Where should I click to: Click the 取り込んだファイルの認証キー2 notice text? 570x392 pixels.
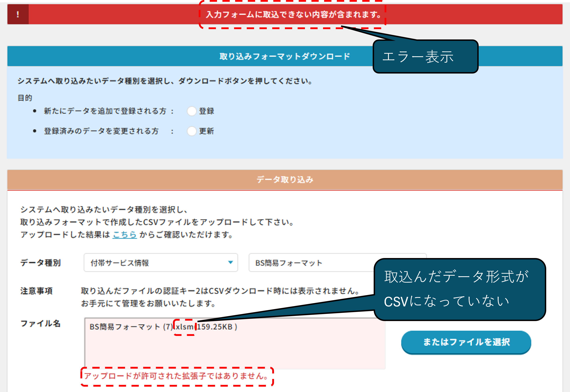coord(221,291)
